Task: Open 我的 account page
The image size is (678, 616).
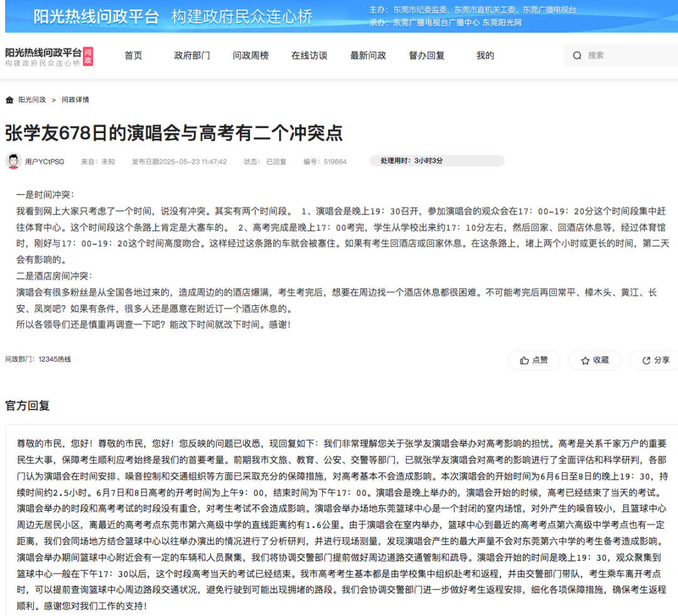Action: (485, 55)
